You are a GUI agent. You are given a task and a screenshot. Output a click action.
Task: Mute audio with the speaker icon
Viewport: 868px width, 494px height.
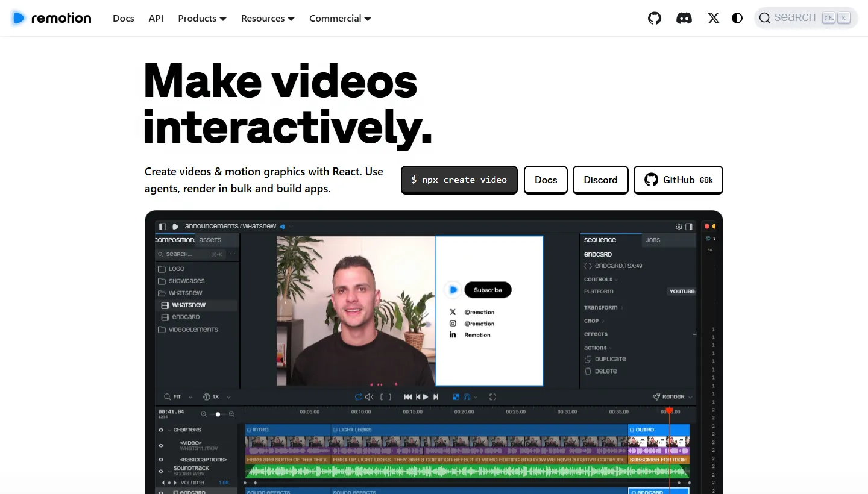(x=369, y=397)
